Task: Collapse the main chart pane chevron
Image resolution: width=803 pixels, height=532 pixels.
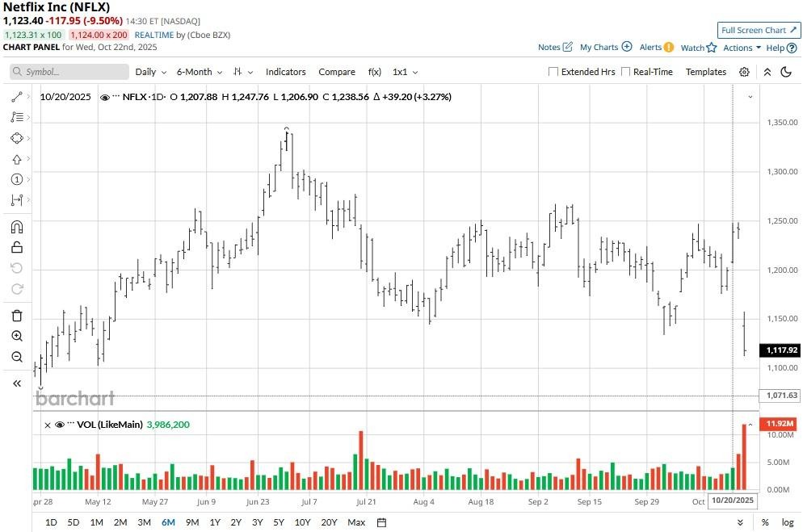Action: click(750, 97)
